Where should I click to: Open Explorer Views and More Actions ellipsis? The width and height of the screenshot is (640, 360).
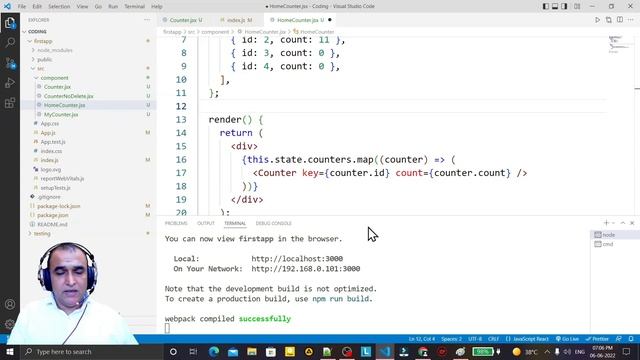click(147, 20)
